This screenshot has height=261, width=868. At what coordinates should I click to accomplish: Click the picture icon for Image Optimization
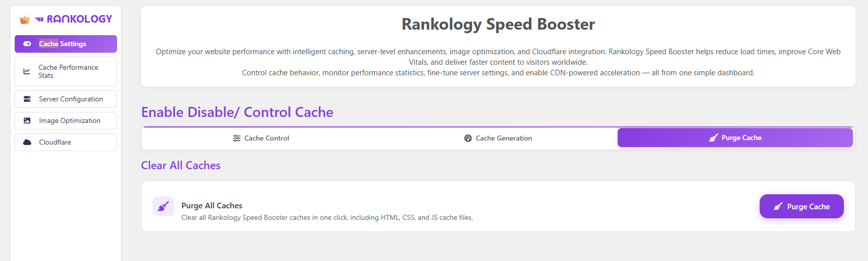27,121
